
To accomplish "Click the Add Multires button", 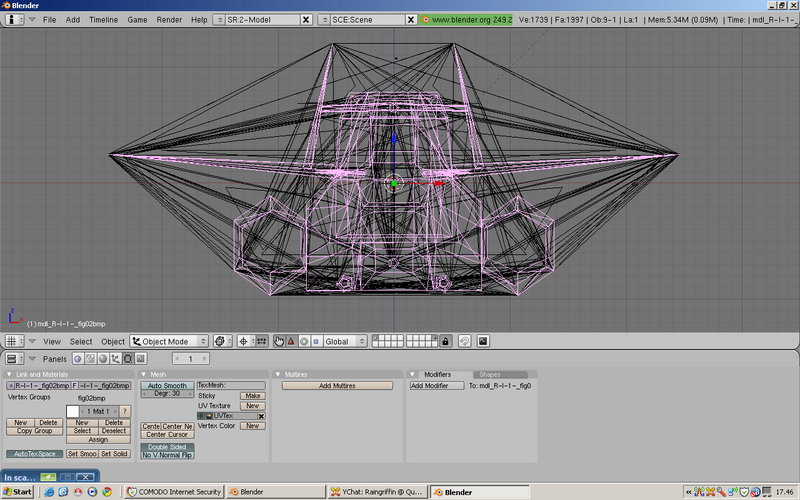I will [x=337, y=385].
